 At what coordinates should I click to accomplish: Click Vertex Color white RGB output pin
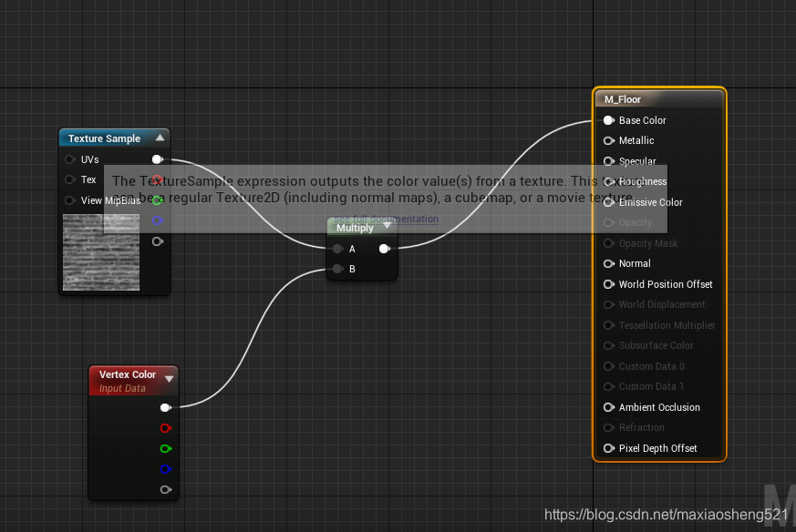click(x=166, y=408)
